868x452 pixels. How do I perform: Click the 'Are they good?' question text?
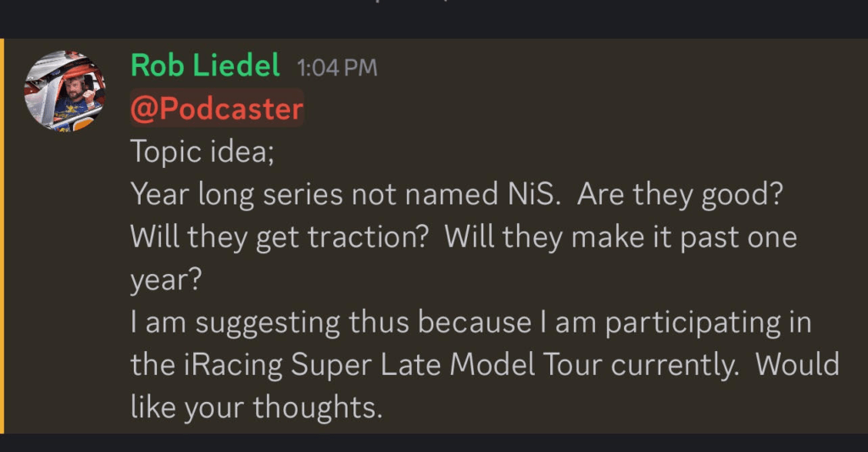(680, 194)
